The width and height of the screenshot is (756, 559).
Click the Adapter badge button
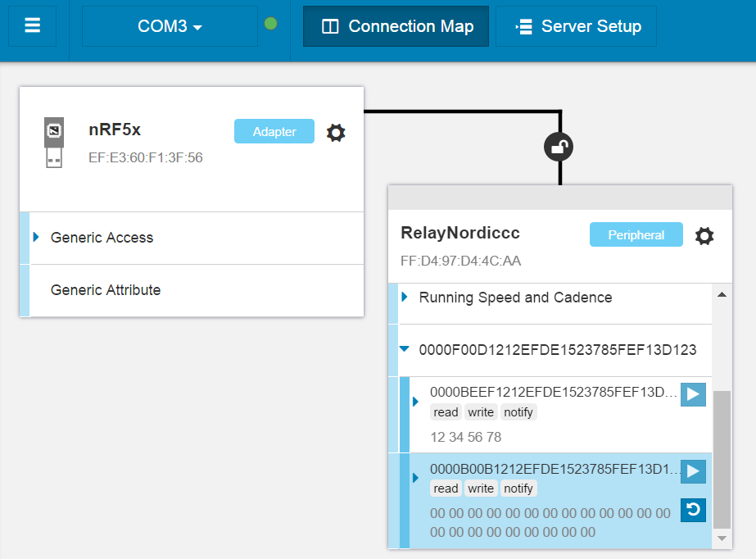click(274, 131)
